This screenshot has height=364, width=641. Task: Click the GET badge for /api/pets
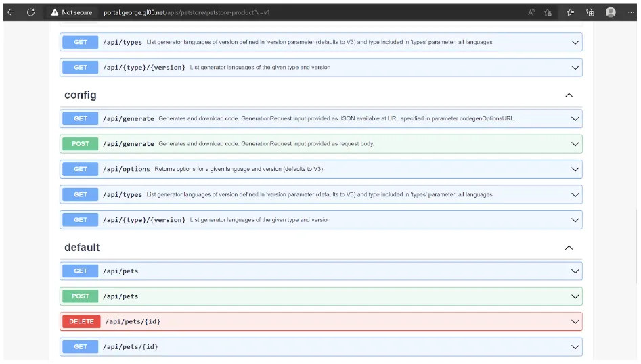click(80, 271)
